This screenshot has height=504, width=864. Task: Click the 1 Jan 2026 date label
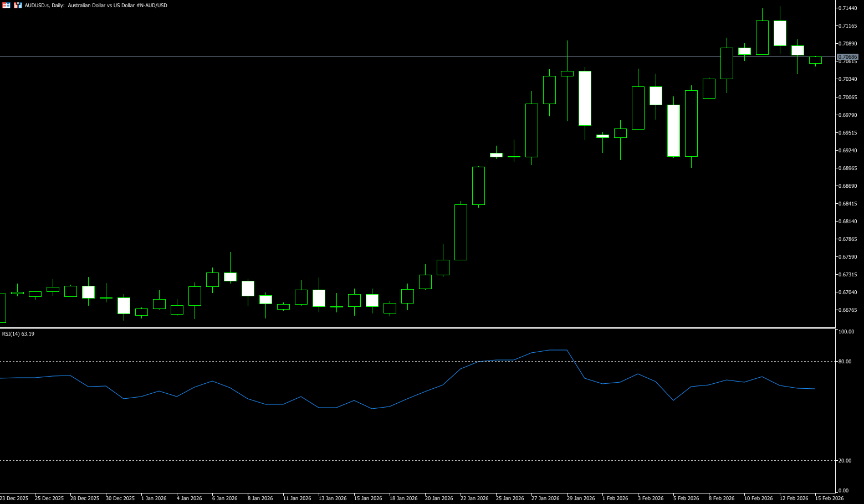tap(154, 498)
